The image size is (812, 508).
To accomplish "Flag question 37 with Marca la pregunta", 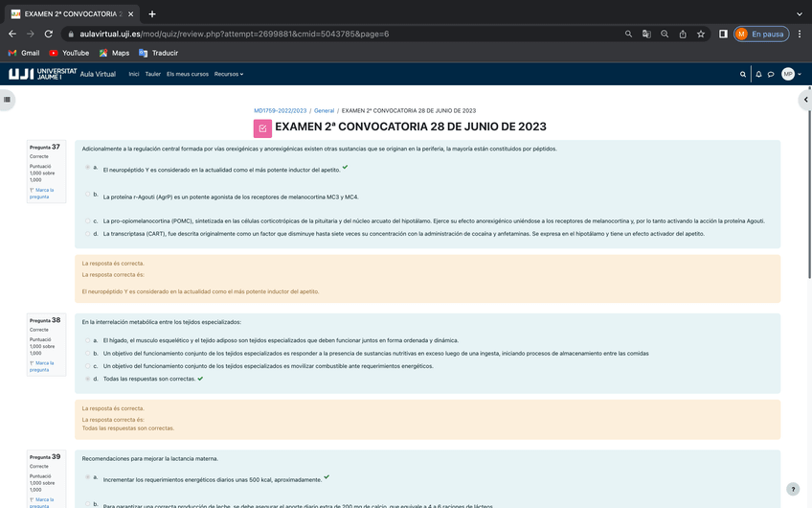I will tap(42, 193).
